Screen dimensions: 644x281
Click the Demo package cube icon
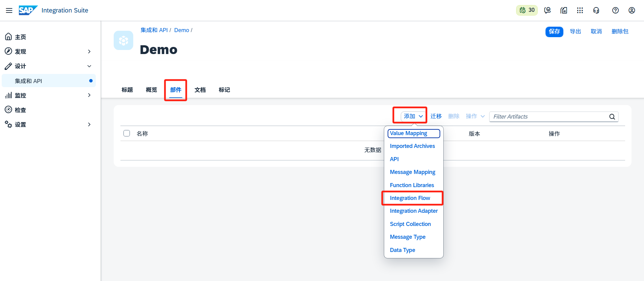point(123,41)
